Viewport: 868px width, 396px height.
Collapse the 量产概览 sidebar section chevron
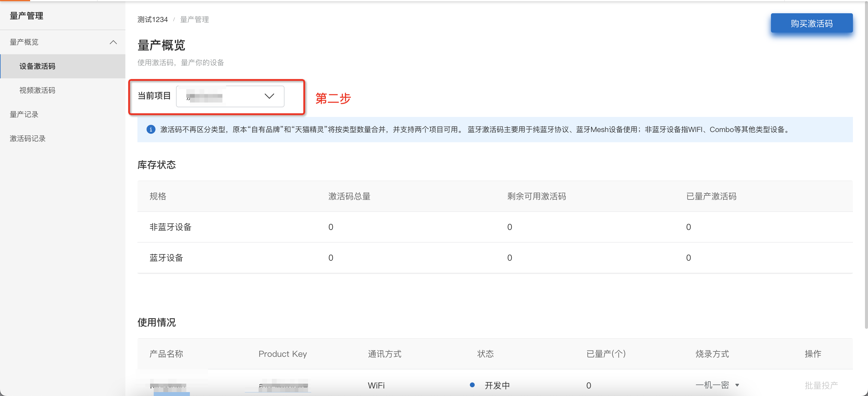pyautogui.click(x=113, y=42)
